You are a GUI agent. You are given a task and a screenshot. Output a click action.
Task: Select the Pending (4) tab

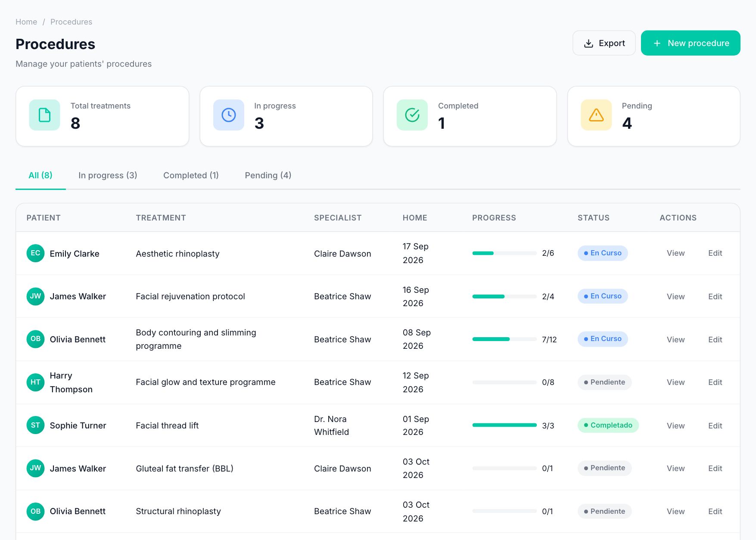(x=268, y=175)
